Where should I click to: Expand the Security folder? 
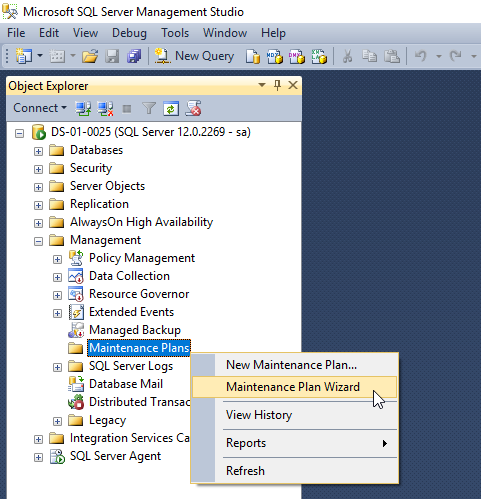(38, 169)
